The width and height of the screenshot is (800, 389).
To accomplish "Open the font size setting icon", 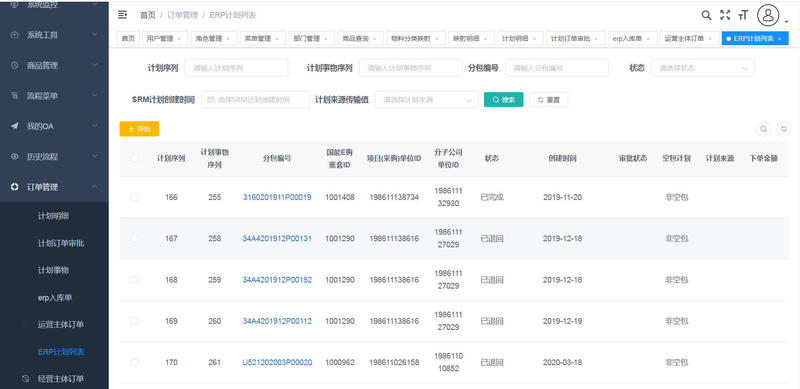I will click(743, 15).
